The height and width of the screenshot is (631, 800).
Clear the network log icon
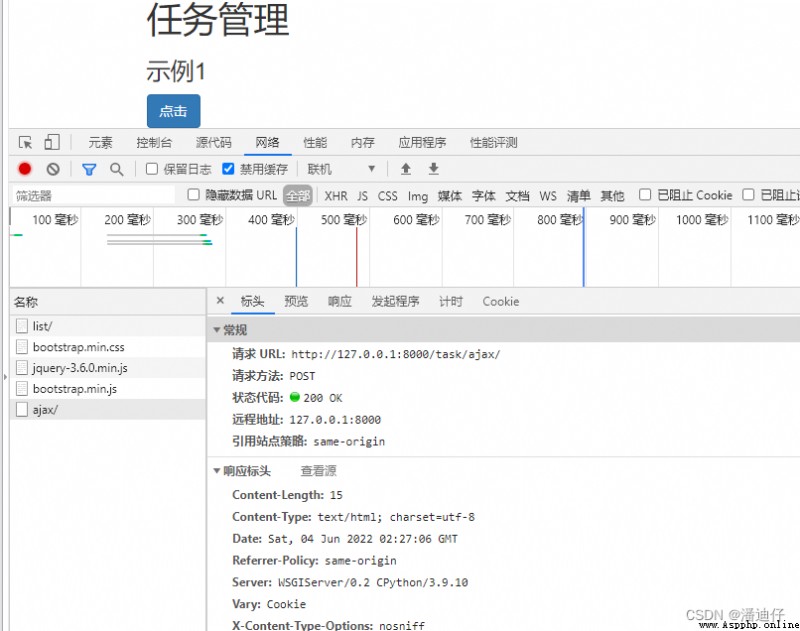53,169
